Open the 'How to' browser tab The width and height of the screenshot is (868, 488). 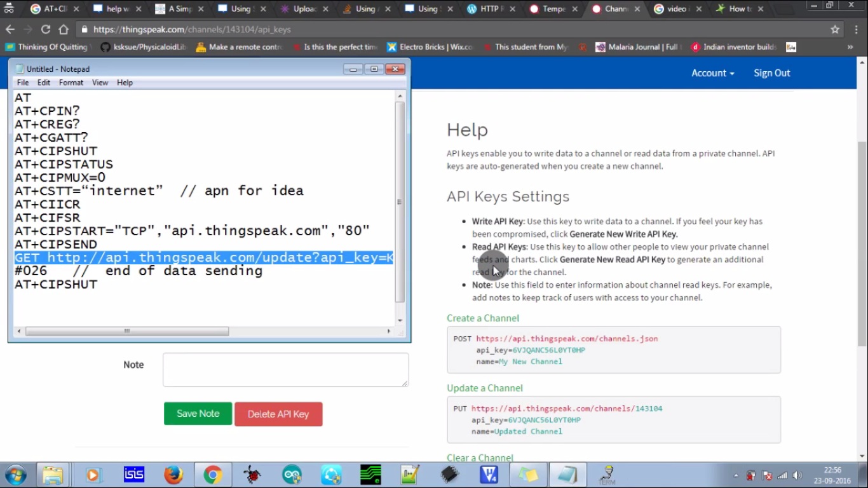pyautogui.click(x=740, y=9)
